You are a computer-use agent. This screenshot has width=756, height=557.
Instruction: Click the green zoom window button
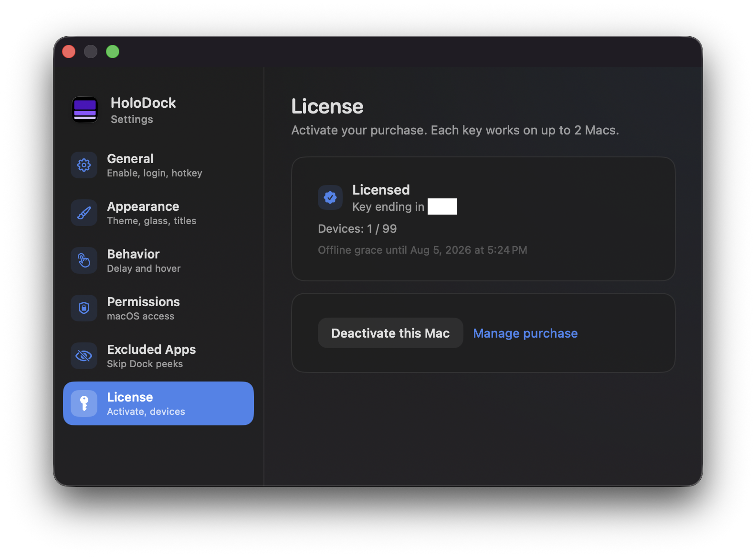[x=113, y=52]
